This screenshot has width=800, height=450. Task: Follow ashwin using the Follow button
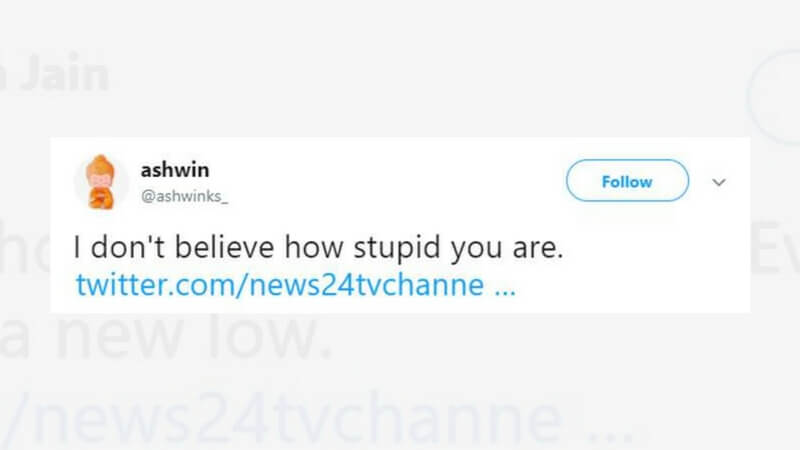tap(627, 181)
